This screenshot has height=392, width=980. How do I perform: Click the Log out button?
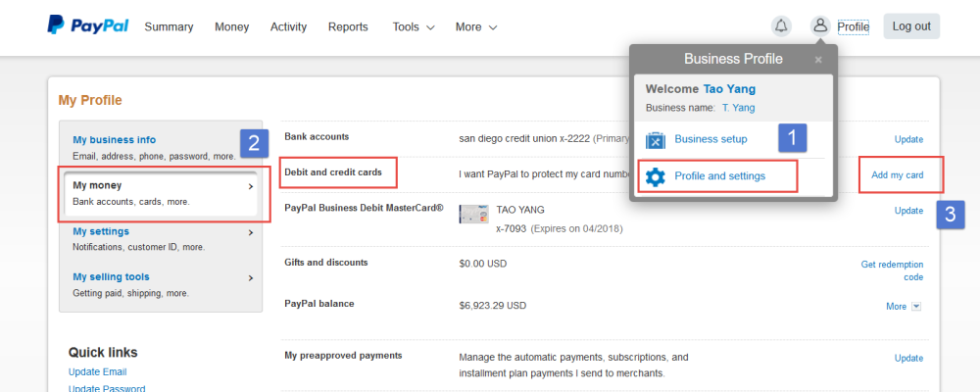[911, 26]
